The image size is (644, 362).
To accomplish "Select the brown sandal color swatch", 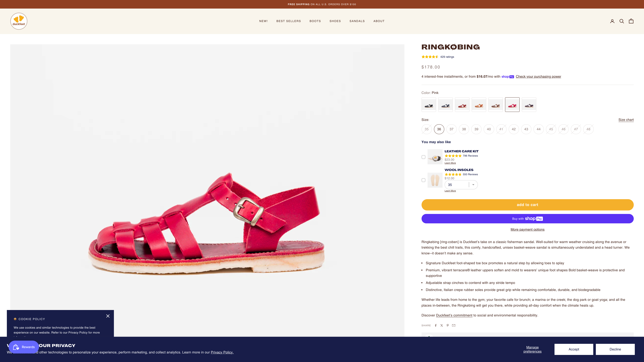I will [x=496, y=105].
